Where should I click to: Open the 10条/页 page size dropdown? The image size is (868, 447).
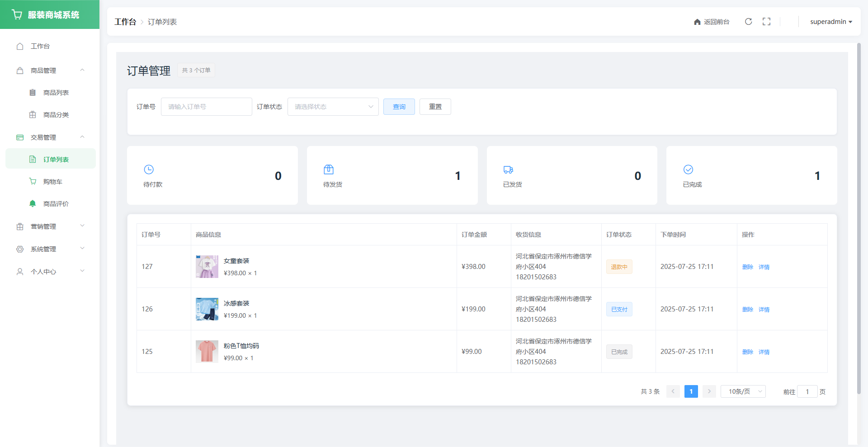point(743,391)
